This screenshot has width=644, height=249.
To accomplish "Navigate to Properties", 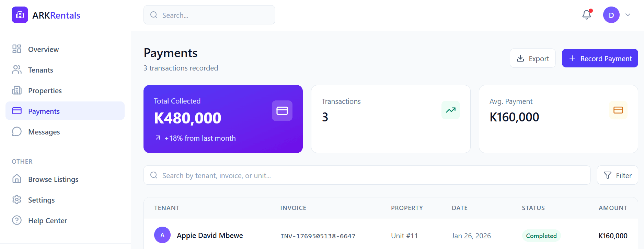I will coord(45,90).
